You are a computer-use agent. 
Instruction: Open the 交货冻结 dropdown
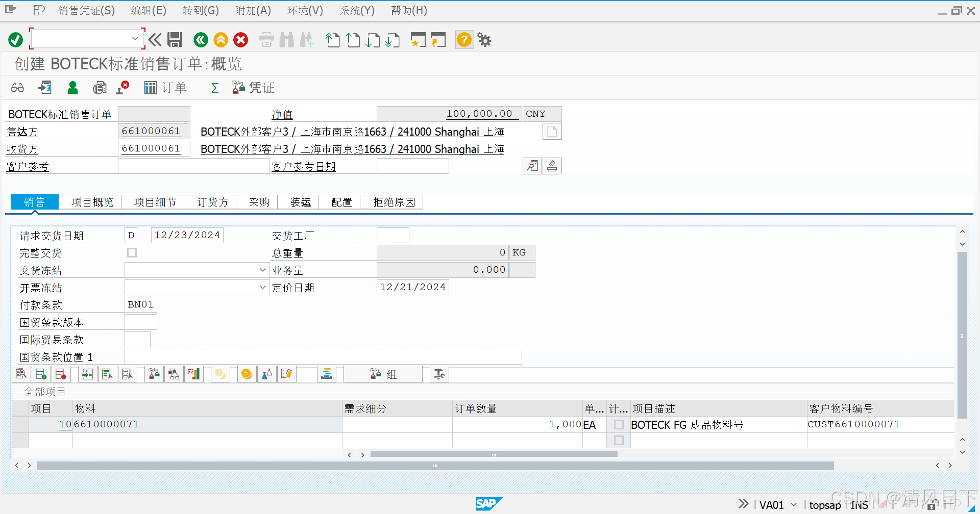262,270
